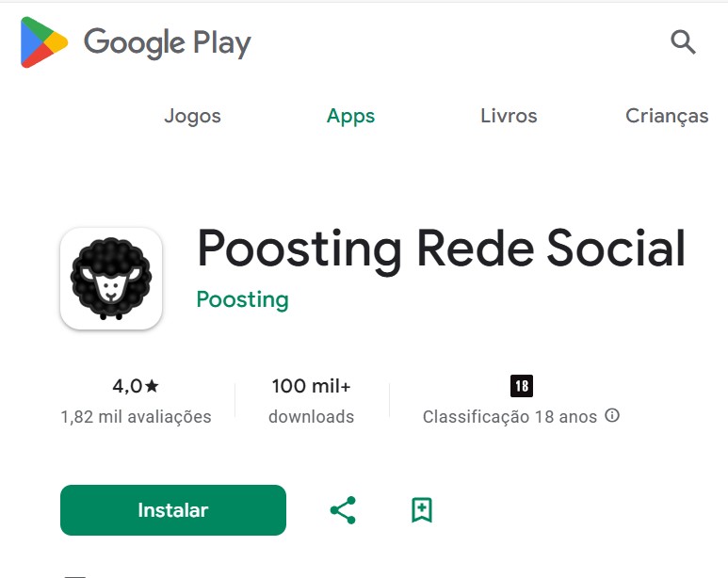Screen dimensions: 728x578
Task: View the 1,82 mil avaliações reviews
Action: [x=136, y=416]
